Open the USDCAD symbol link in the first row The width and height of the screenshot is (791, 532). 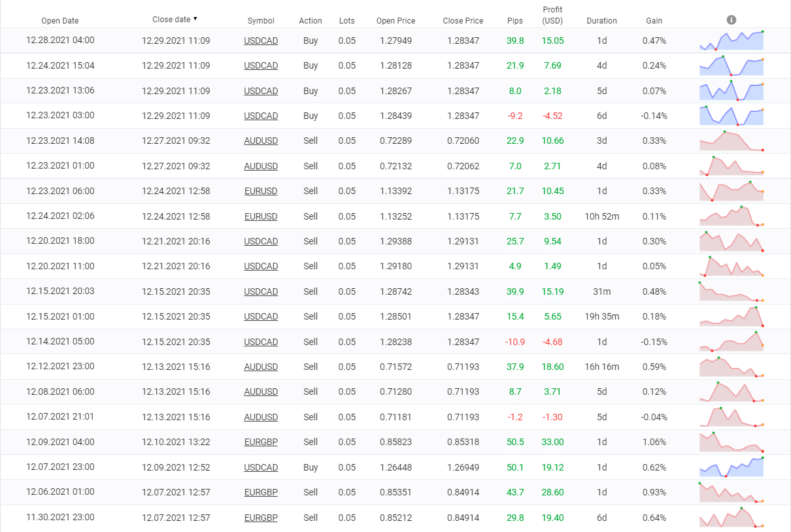261,41
